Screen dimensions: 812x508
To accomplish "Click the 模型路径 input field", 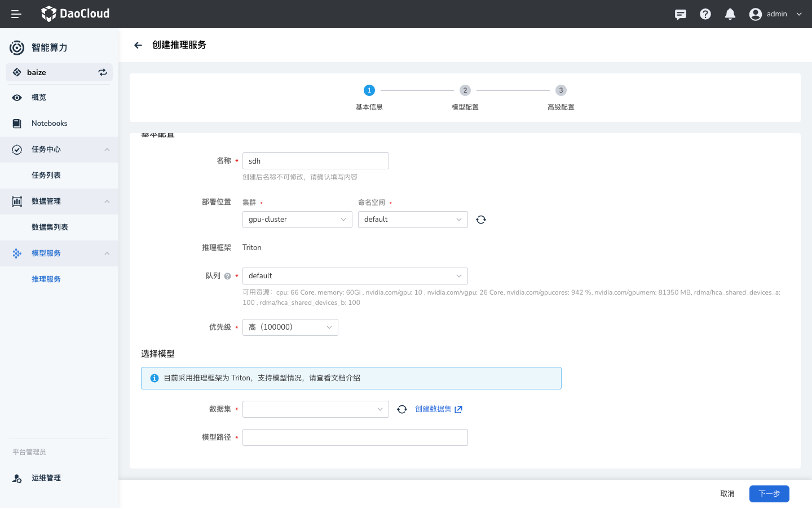I will [x=355, y=437].
